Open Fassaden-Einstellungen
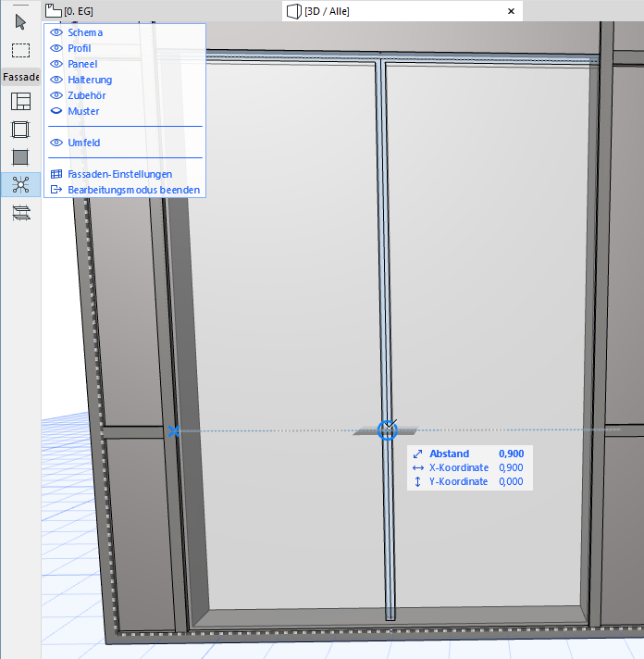 click(x=119, y=174)
